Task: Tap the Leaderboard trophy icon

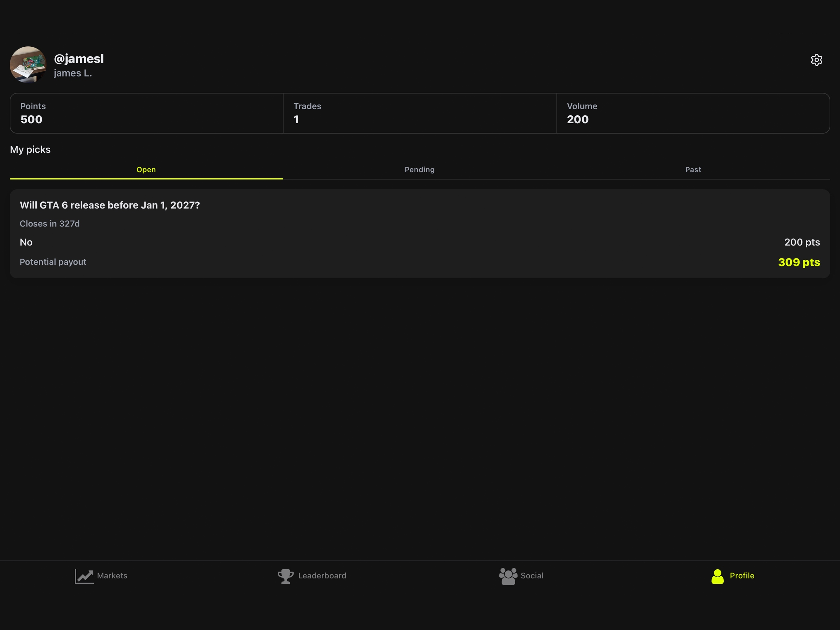Action: (x=286, y=576)
